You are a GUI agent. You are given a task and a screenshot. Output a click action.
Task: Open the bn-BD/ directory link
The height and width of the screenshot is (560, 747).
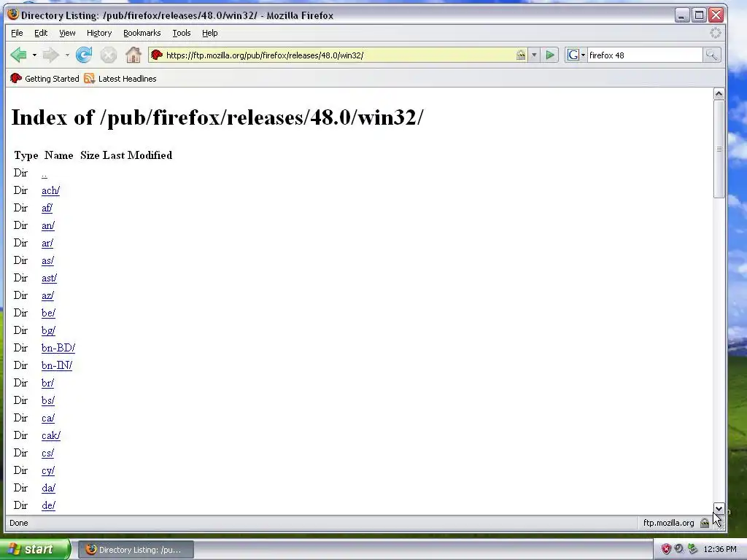point(58,348)
